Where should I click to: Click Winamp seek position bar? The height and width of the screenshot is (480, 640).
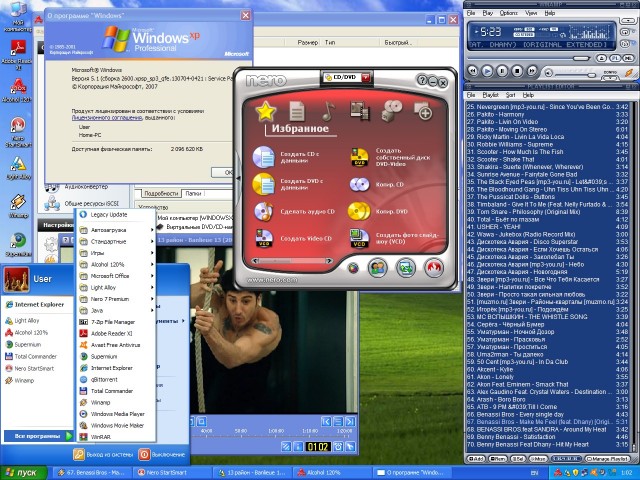(x=528, y=59)
